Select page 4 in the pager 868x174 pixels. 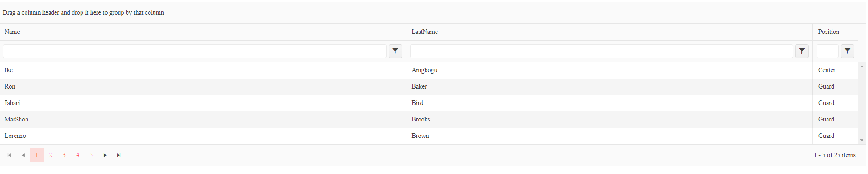78,155
